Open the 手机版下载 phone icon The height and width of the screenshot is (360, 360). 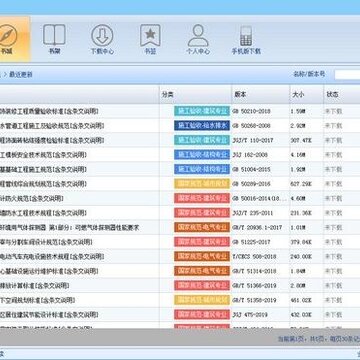click(246, 35)
